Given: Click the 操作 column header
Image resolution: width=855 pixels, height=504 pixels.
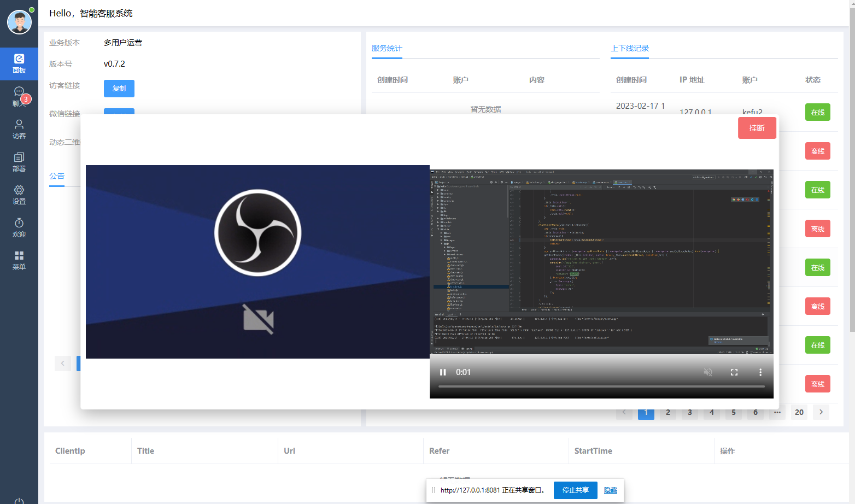Looking at the screenshot, I should pos(728,451).
